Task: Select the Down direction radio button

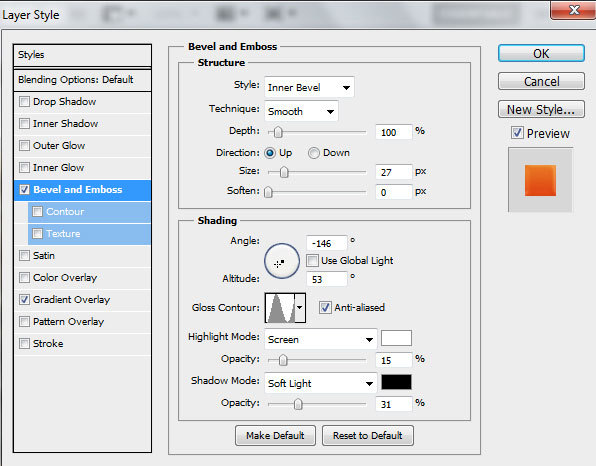Action: 314,153
